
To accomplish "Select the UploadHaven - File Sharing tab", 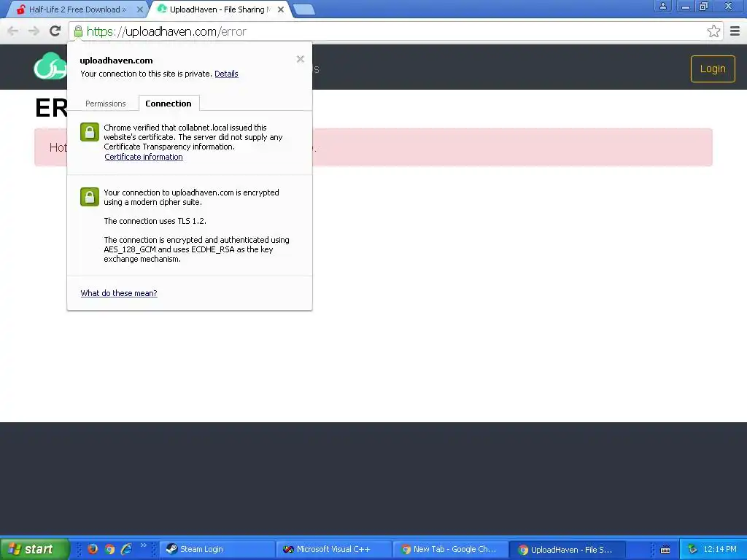I will coord(219,9).
